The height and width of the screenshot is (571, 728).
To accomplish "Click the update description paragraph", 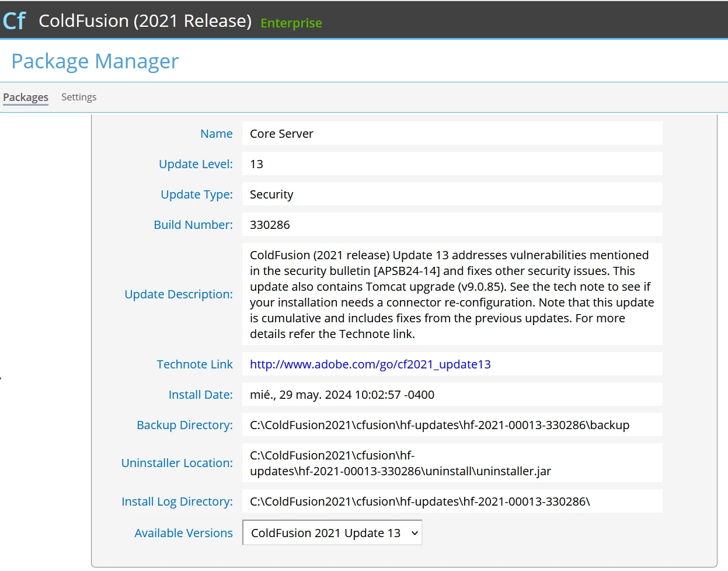I will (x=452, y=294).
